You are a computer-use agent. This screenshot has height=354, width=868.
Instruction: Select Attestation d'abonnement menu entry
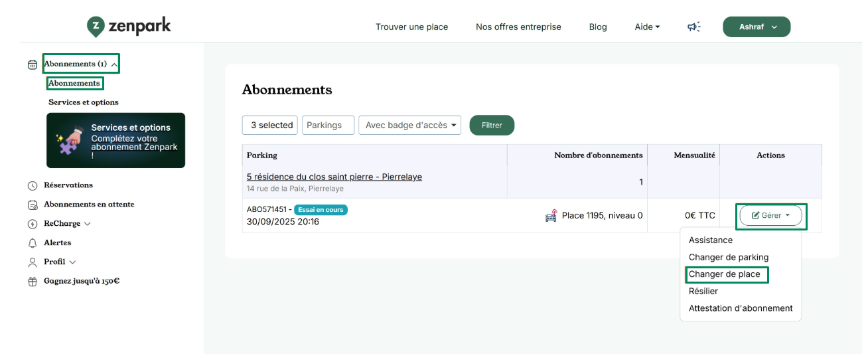click(x=741, y=308)
